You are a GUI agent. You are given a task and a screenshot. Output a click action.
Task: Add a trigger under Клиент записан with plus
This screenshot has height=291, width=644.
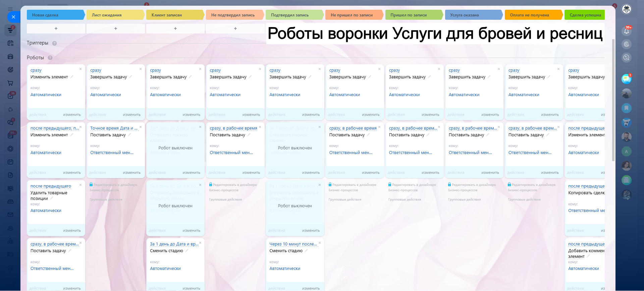pyautogui.click(x=175, y=28)
